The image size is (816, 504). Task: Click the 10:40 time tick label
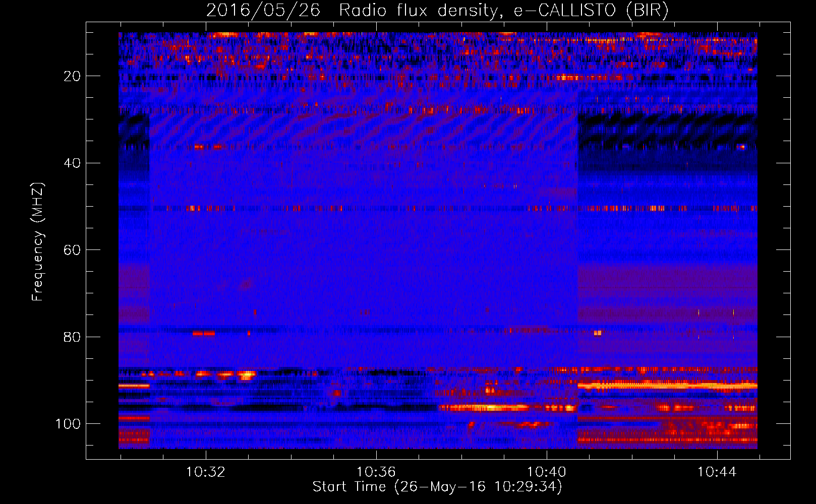(x=547, y=472)
